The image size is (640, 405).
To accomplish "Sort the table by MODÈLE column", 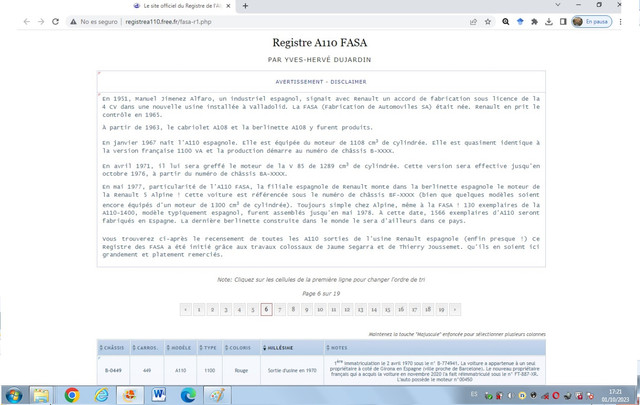I will pos(180,347).
